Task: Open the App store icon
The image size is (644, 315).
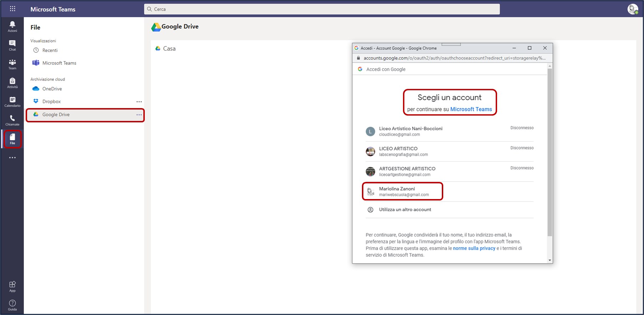Action: (x=12, y=286)
